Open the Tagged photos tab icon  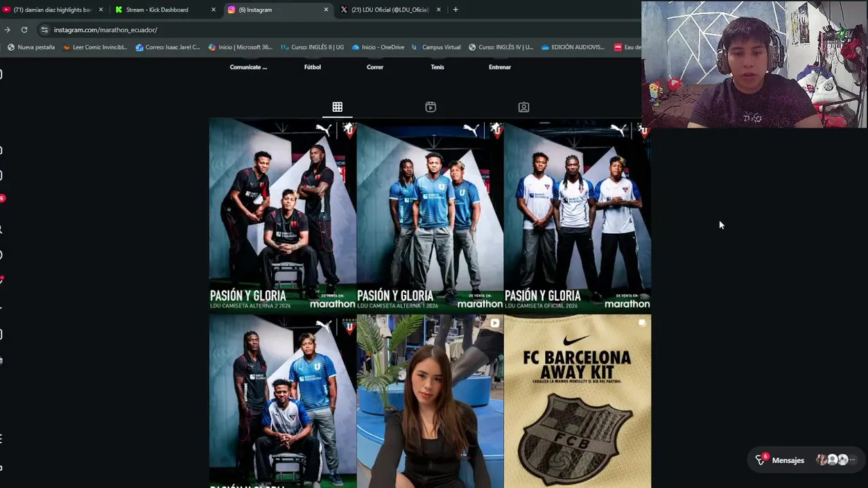(x=524, y=107)
